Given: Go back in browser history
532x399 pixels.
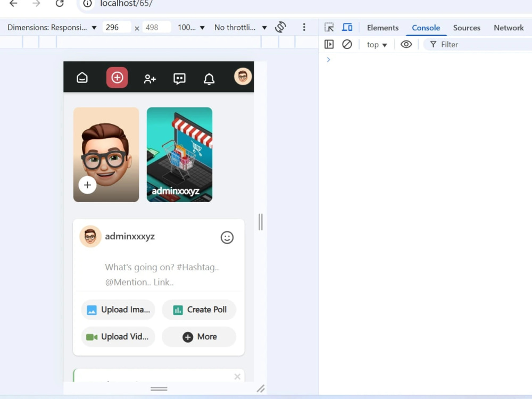Looking at the screenshot, I should click(13, 3).
